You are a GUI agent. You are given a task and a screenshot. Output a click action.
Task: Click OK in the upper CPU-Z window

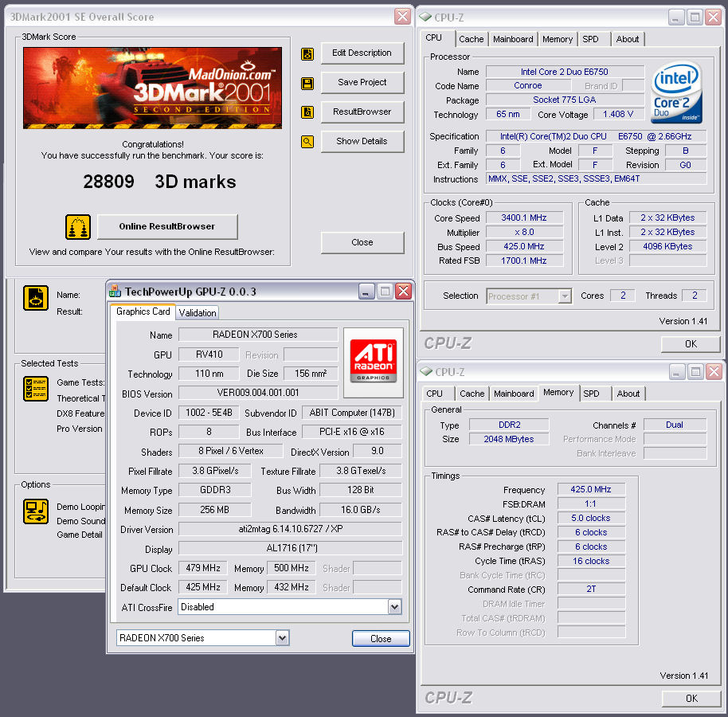(691, 344)
